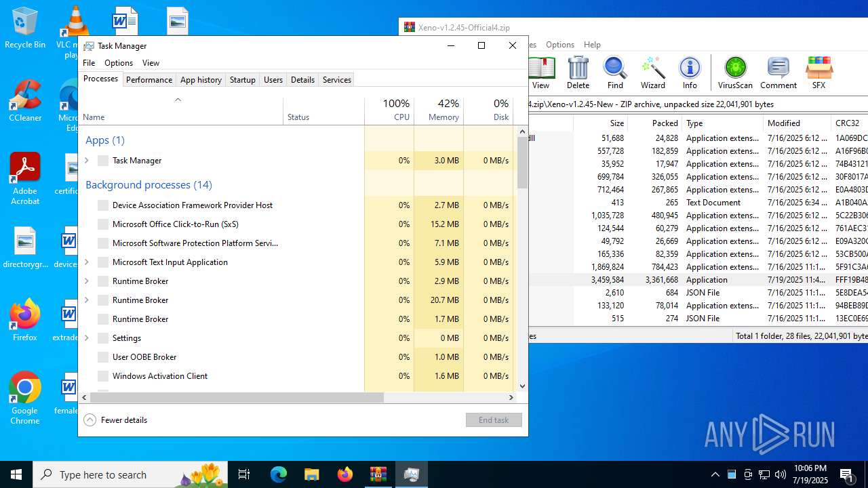Switch to the Users tab
Screen dimensions: 868x488
point(273,79)
